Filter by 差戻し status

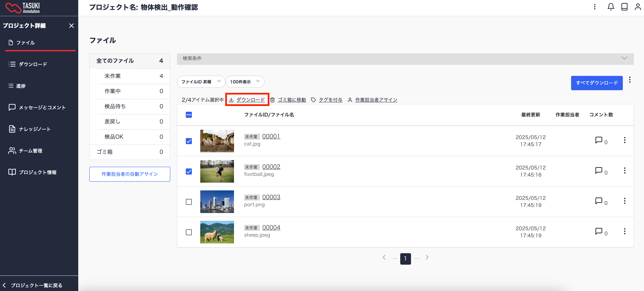[x=134, y=122]
